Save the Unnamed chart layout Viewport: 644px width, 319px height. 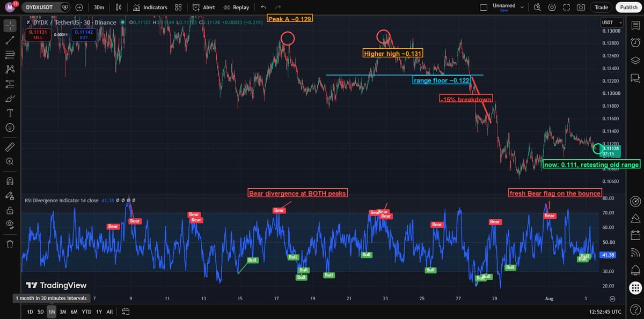point(503,10)
